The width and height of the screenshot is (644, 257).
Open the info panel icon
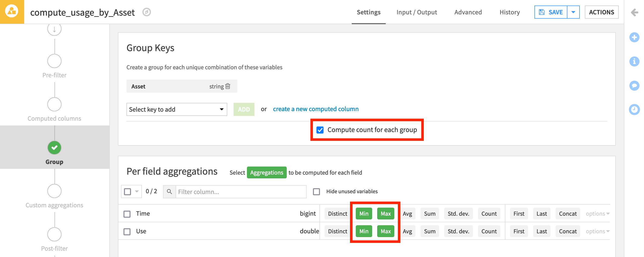pyautogui.click(x=634, y=61)
